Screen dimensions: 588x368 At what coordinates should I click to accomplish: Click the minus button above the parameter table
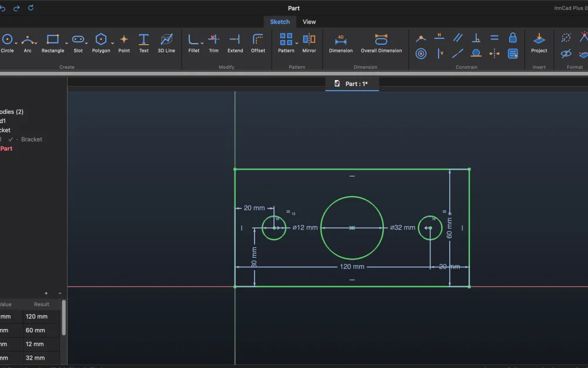[59, 293]
